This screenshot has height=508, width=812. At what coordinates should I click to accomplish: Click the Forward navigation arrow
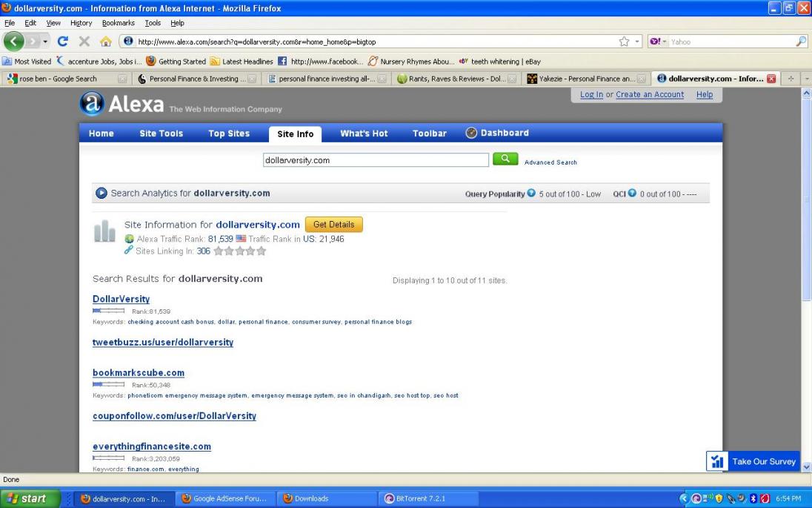click(33, 41)
